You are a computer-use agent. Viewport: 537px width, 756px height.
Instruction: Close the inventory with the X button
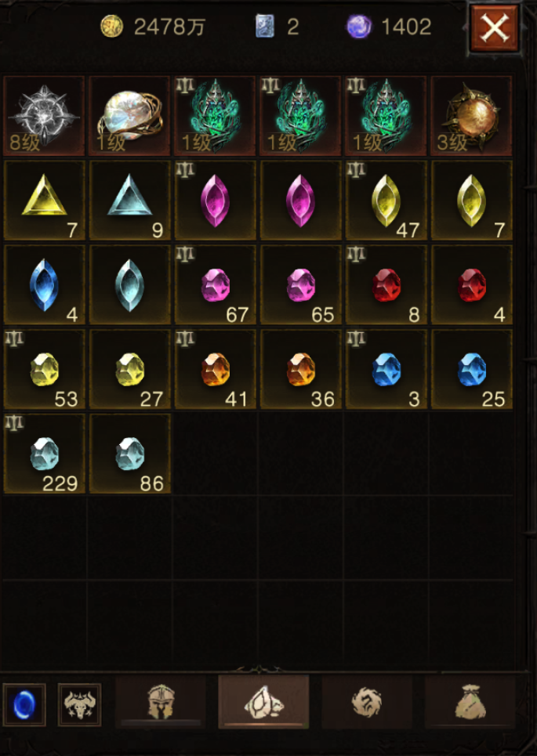click(x=495, y=28)
